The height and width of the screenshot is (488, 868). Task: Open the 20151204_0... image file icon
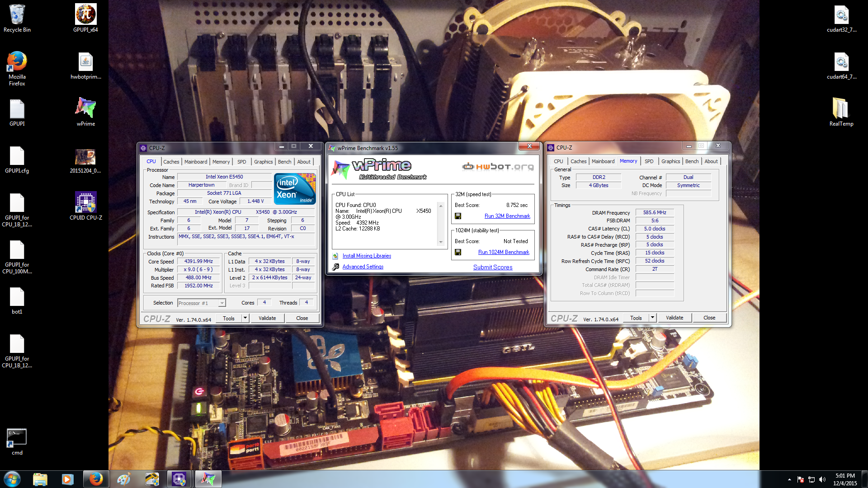(x=85, y=160)
